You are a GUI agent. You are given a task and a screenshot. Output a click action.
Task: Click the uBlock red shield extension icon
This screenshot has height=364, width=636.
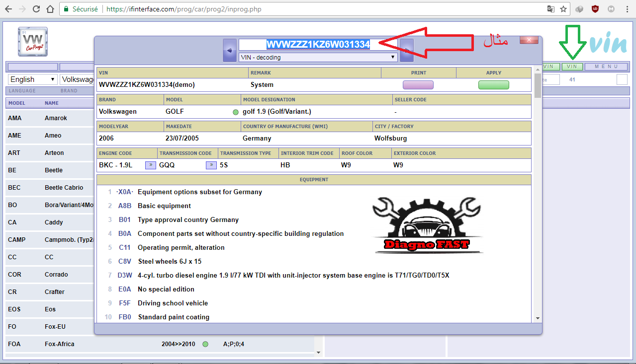(595, 9)
